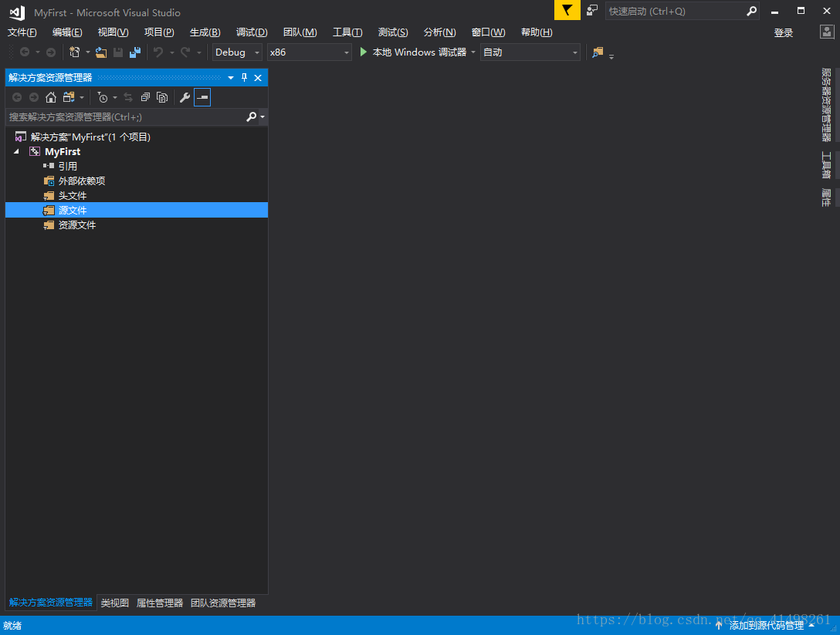Image resolution: width=840 pixels, height=635 pixels.
Task: Click the Find in Files toolbar icon
Action: click(x=598, y=52)
